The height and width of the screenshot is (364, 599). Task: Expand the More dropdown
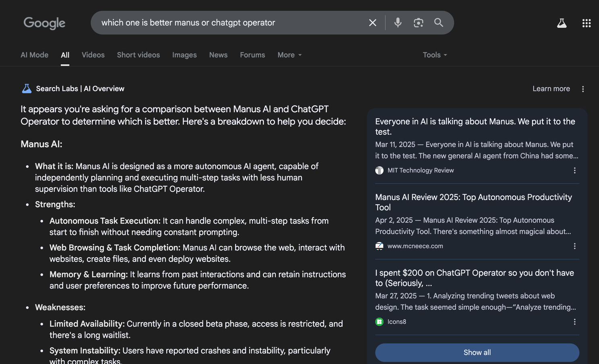point(289,55)
